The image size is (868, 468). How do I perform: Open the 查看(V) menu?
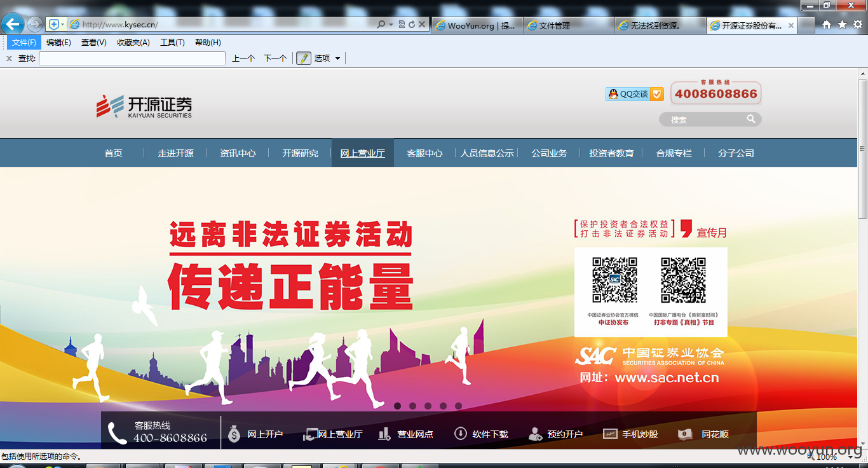(x=93, y=42)
